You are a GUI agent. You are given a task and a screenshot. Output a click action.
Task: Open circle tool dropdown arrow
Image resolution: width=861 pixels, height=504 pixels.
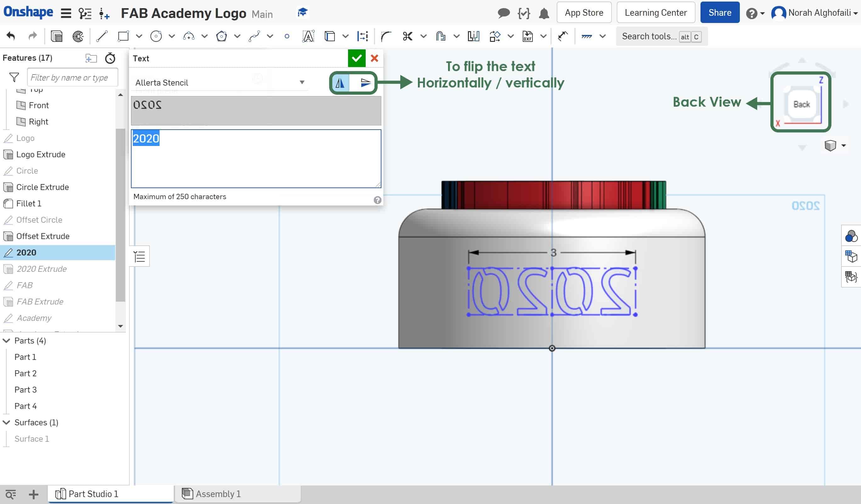tap(172, 36)
